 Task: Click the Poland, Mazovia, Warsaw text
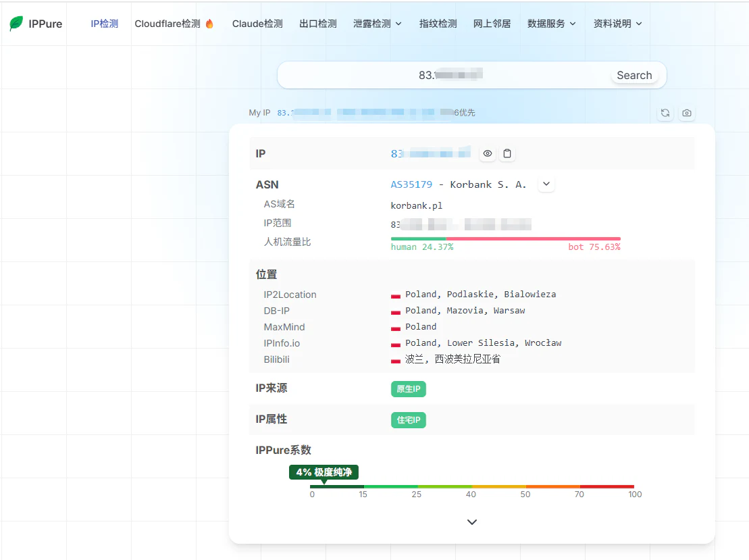coord(465,311)
